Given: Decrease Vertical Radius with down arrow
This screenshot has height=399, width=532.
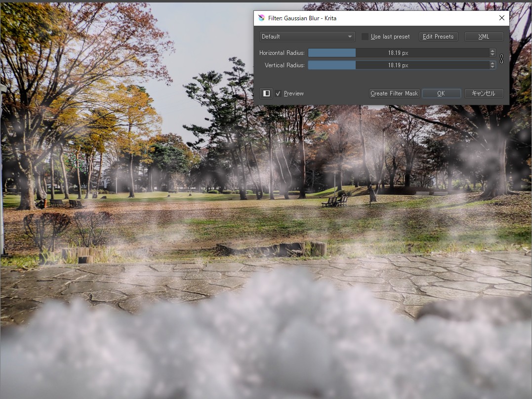Looking at the screenshot, I should (x=492, y=67).
